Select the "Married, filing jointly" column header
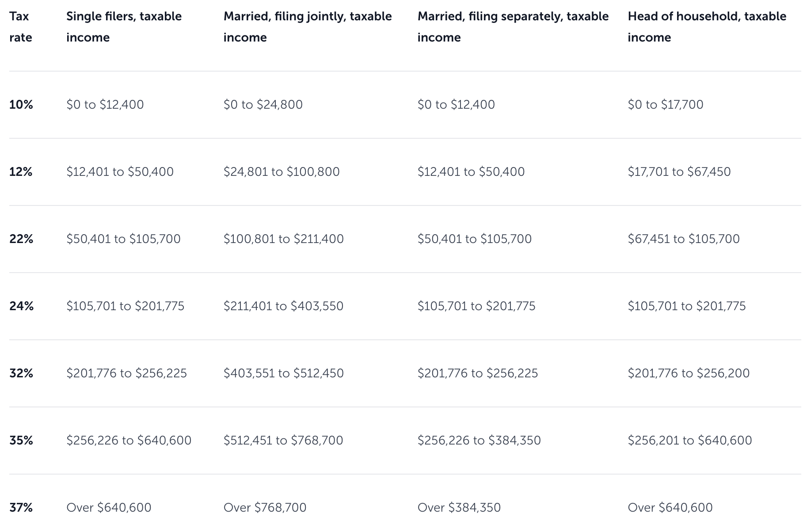Screen dimensions: 807x532 tap(308, 27)
